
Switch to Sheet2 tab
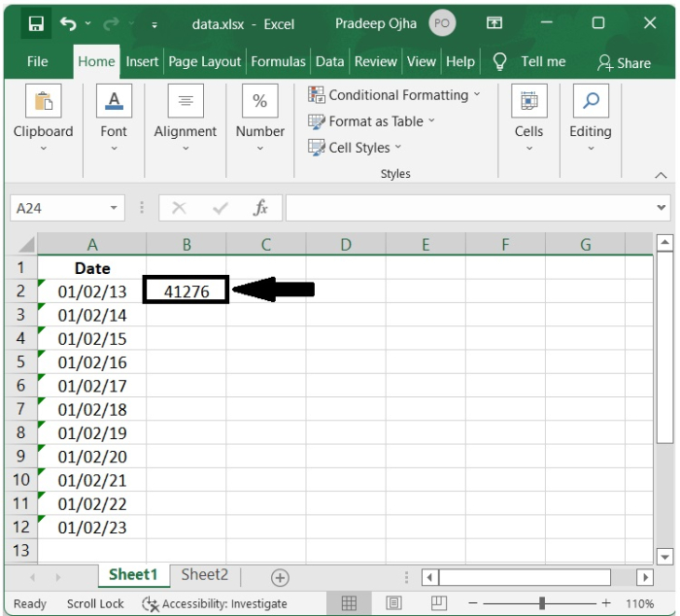coord(204,575)
